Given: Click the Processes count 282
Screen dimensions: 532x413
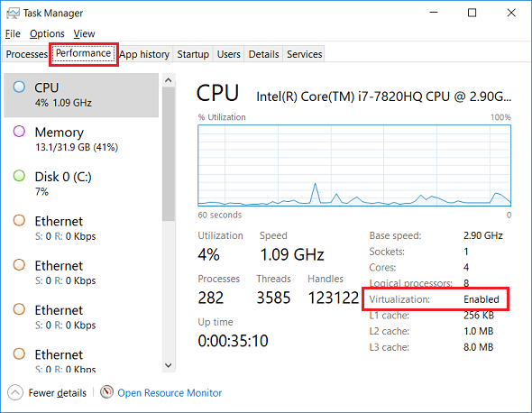Looking at the screenshot, I should tap(211, 298).
